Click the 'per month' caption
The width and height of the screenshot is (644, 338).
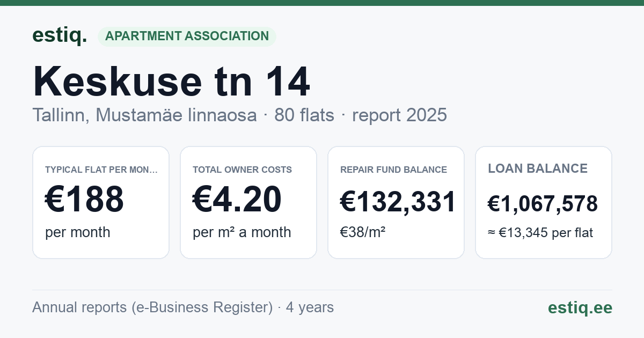pyautogui.click(x=77, y=232)
